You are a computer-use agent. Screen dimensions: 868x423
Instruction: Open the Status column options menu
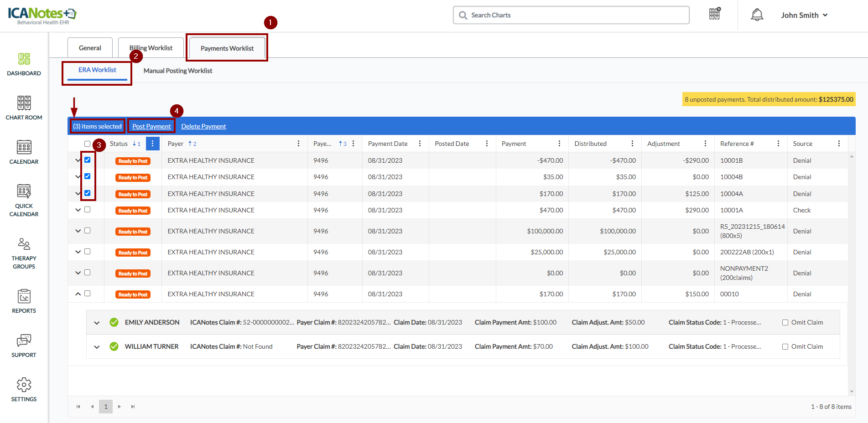[152, 144]
